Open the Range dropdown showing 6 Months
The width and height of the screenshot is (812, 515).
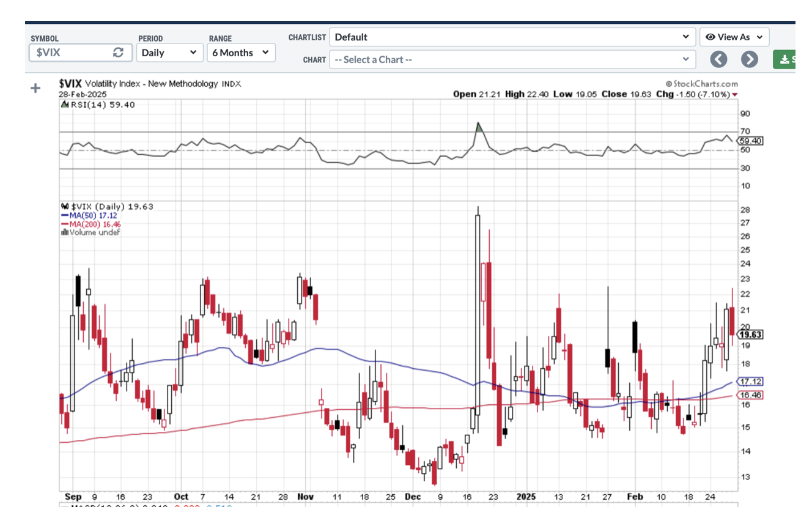[241, 53]
